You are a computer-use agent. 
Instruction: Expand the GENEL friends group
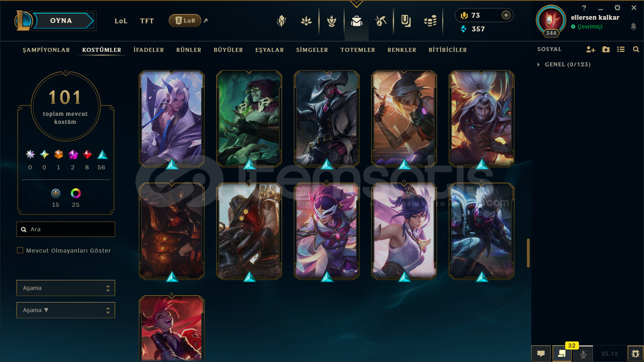click(x=539, y=64)
